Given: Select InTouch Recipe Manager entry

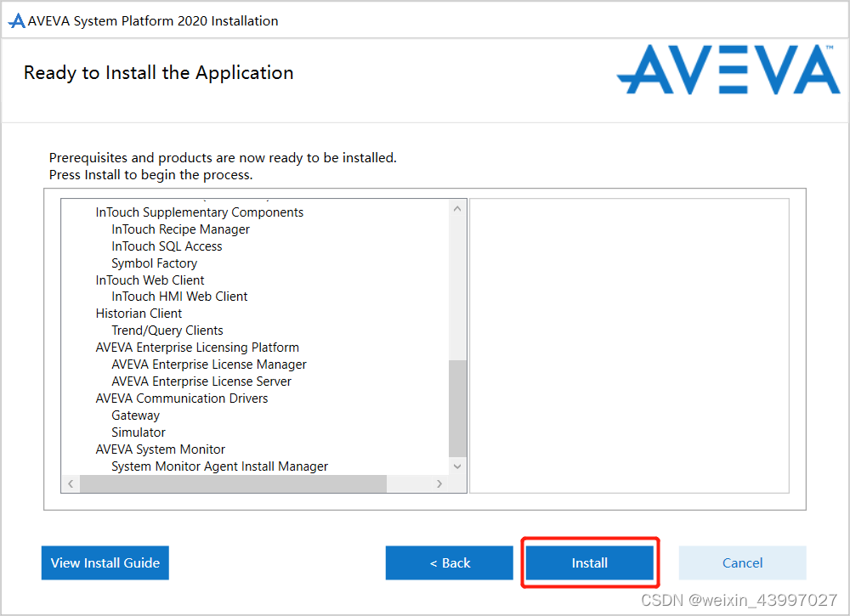Looking at the screenshot, I should pos(180,229).
